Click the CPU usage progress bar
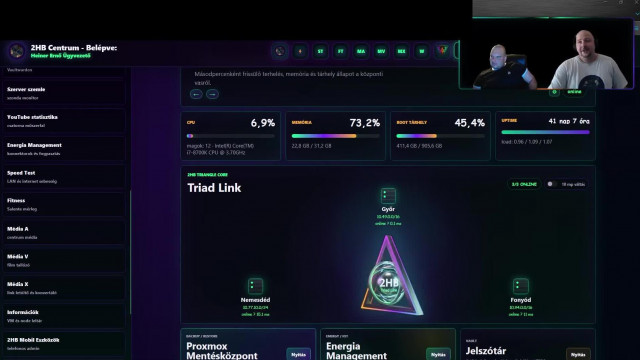640x360 pixels. point(231,136)
